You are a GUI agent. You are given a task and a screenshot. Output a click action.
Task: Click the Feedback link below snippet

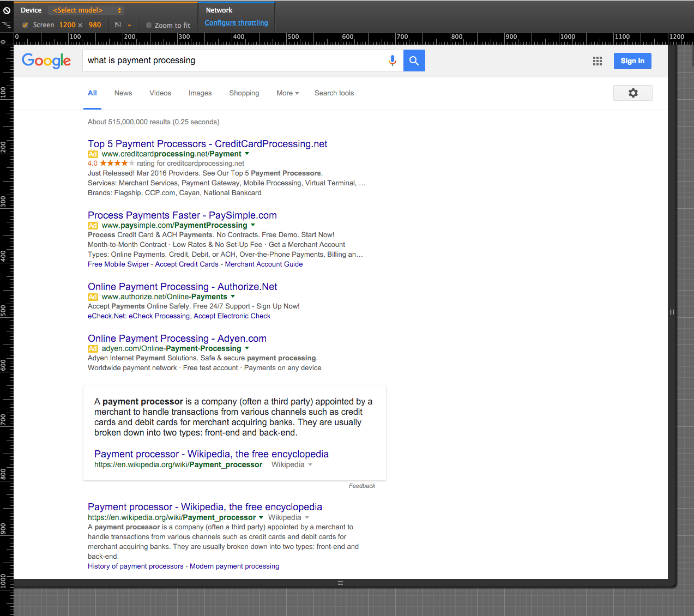pyautogui.click(x=362, y=486)
